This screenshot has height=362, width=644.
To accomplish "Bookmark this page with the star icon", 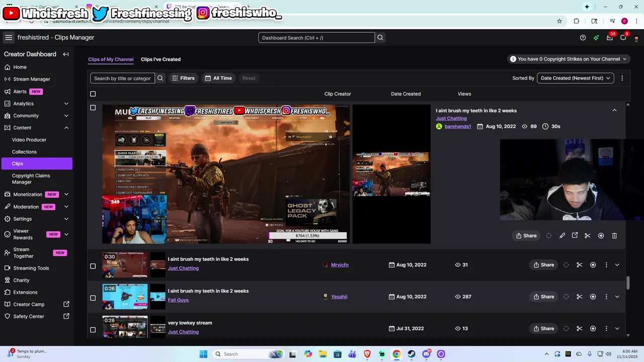I will [559, 21].
